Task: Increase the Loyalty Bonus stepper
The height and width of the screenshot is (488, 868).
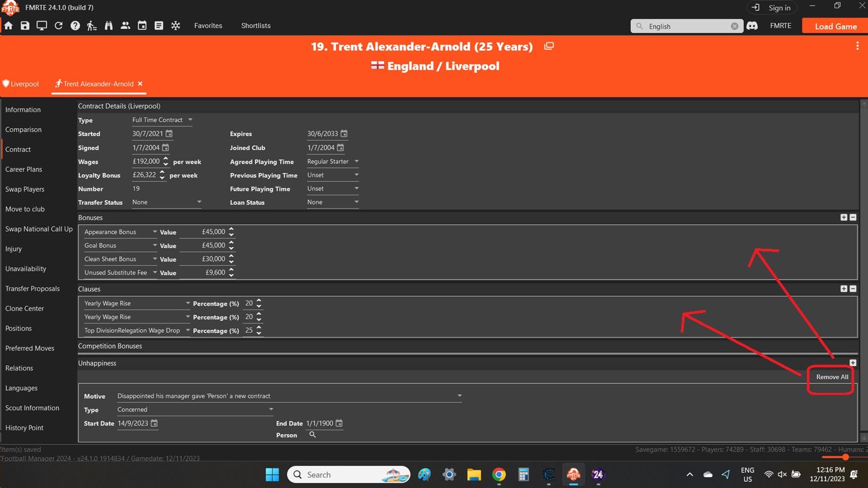Action: pyautogui.click(x=162, y=172)
